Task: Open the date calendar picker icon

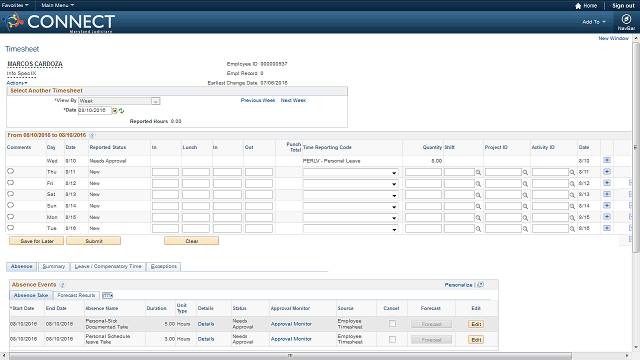Action: pyautogui.click(x=115, y=111)
